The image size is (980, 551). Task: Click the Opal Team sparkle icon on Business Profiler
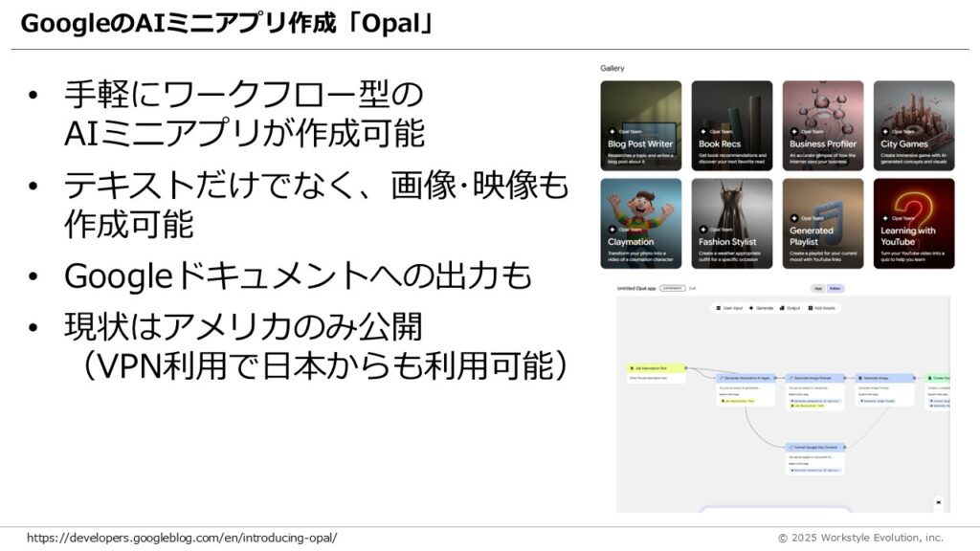(x=793, y=132)
